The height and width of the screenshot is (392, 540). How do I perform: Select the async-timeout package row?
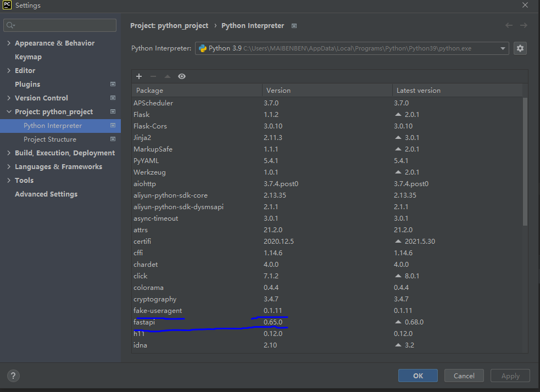point(327,218)
